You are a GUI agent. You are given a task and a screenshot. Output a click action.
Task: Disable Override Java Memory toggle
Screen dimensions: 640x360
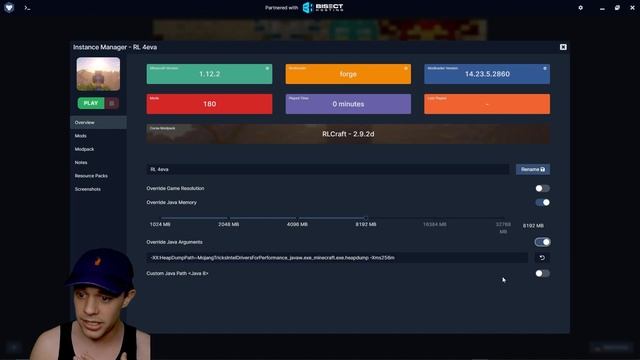[x=542, y=202]
